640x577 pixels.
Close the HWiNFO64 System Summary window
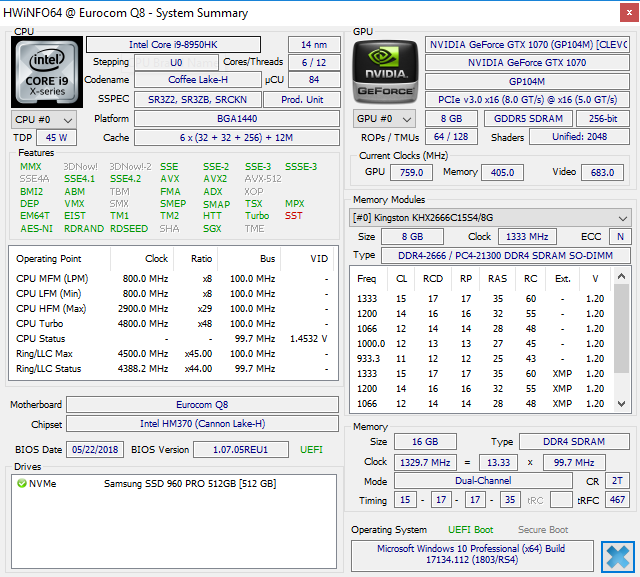(629, 13)
